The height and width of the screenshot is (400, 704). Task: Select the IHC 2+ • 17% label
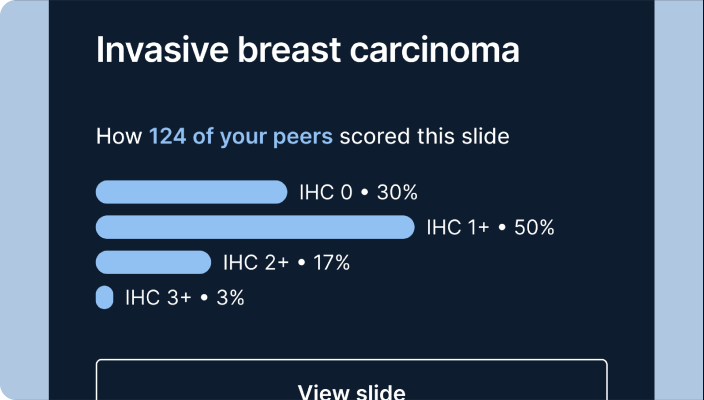(286, 263)
